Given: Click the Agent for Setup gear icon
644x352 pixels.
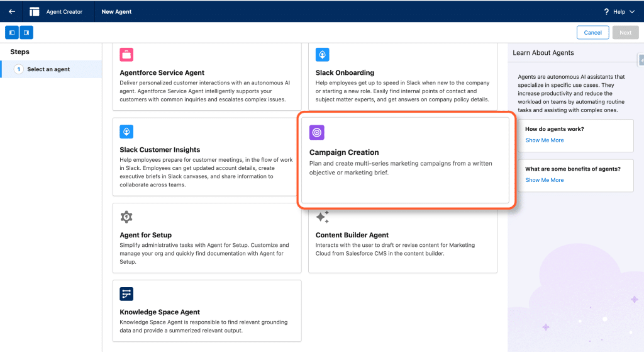Looking at the screenshot, I should pos(126,217).
